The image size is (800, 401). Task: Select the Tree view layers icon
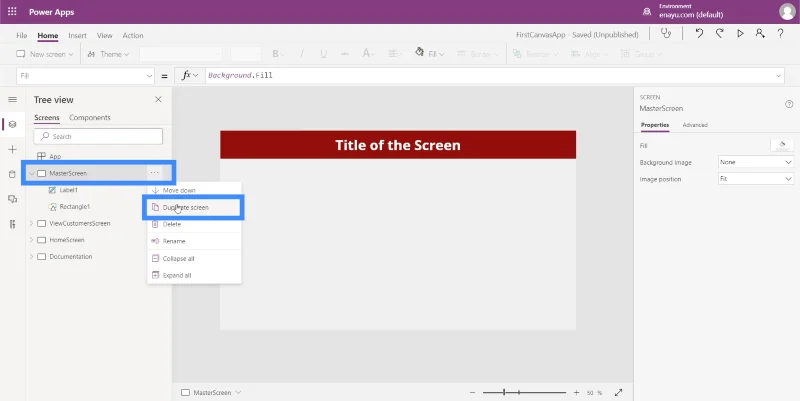(x=13, y=124)
